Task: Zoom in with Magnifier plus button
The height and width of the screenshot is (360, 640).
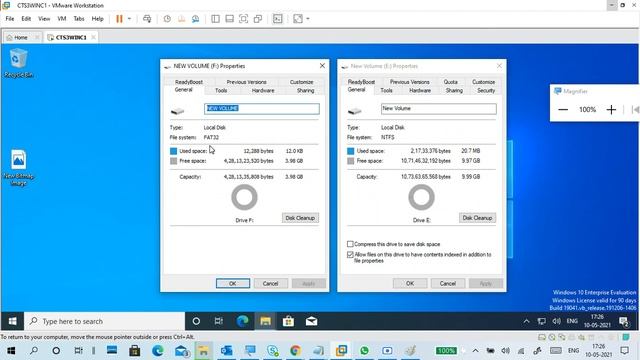Action: 611,109
